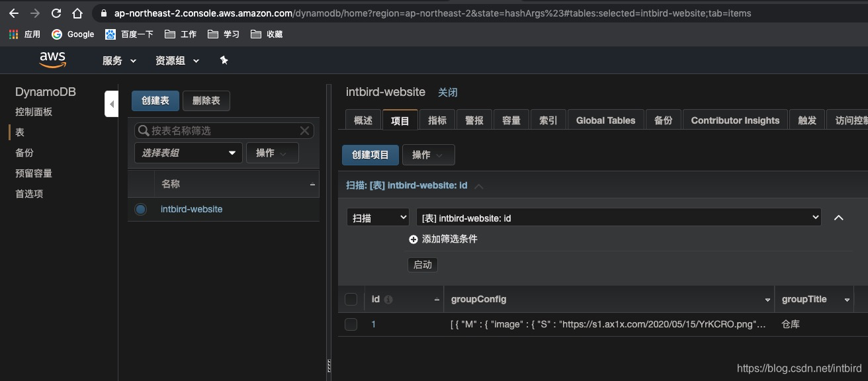
Task: Switch to 项目 tab
Action: 400,120
